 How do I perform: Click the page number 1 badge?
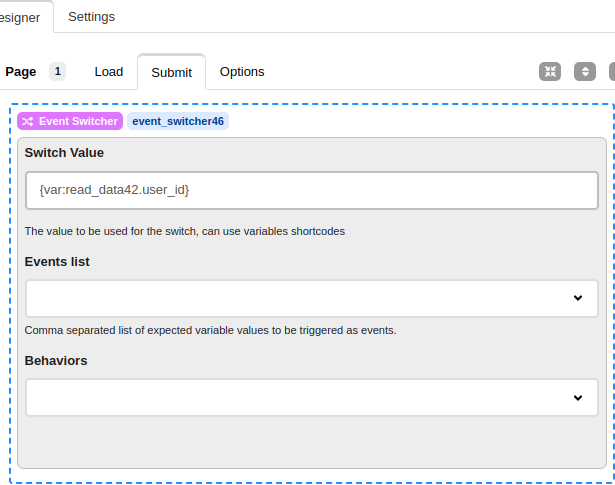[58, 72]
